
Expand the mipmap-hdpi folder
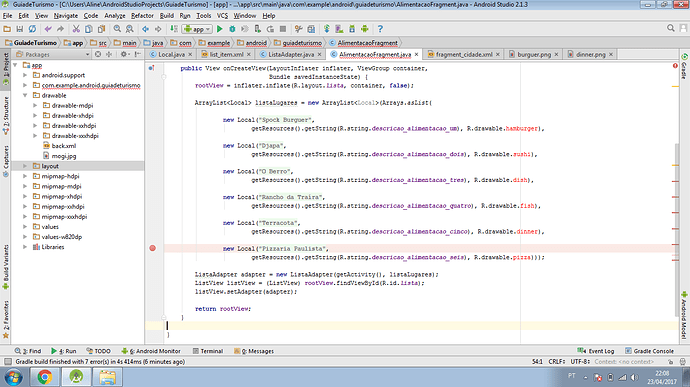click(x=25, y=177)
